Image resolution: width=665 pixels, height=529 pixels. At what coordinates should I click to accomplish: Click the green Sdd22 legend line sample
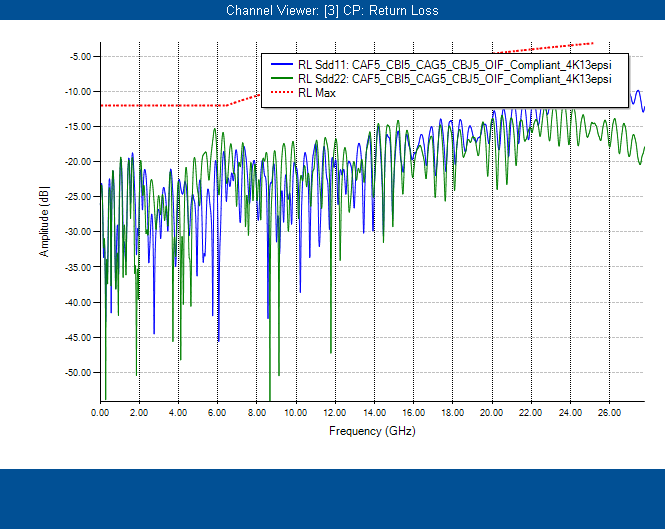pos(282,78)
